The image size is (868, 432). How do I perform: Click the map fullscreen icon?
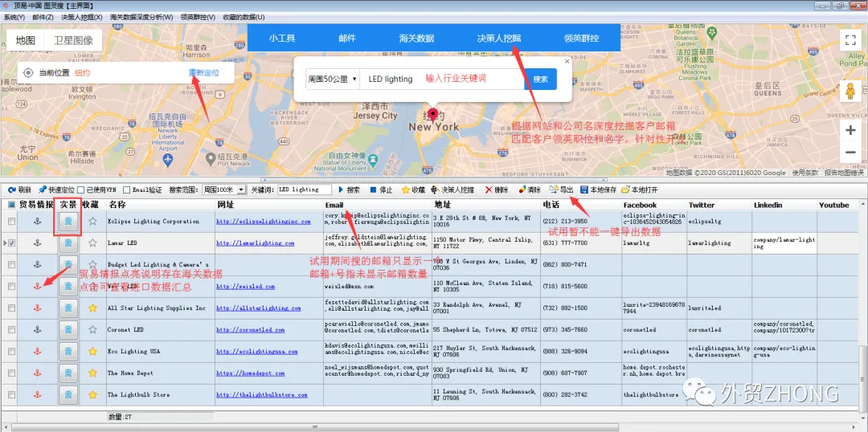pos(850,39)
